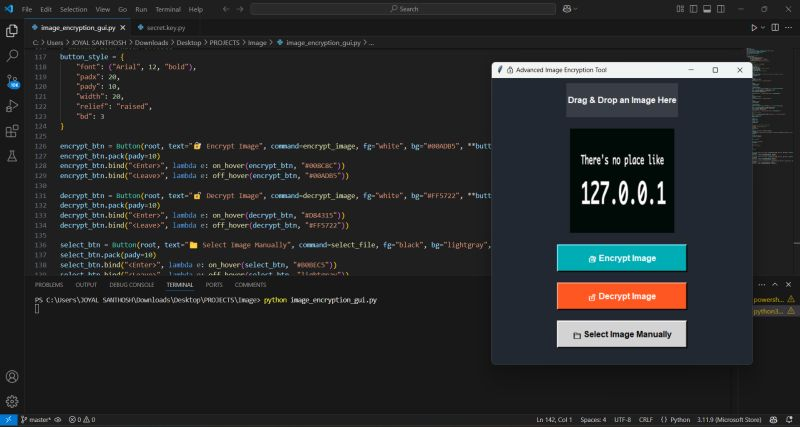Screen dimensions: 800x427
Task: Open the remote window status icon
Action: coord(8,420)
